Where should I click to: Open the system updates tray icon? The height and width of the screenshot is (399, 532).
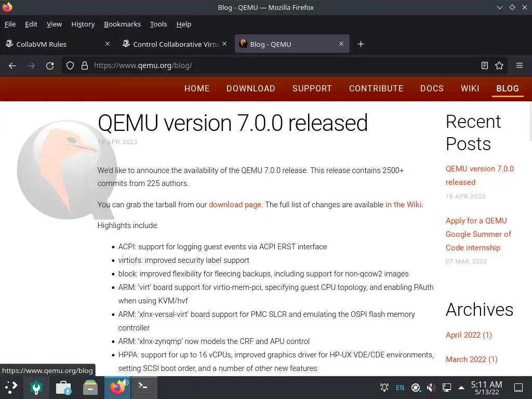pyautogui.click(x=416, y=388)
